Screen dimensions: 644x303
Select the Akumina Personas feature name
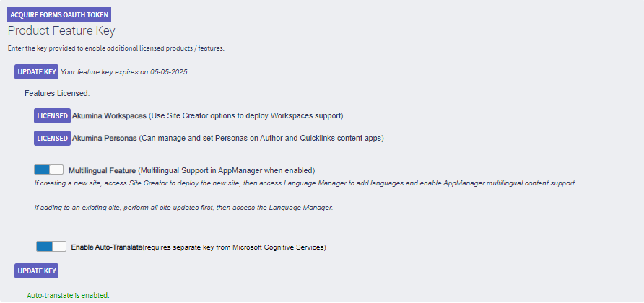coord(105,138)
